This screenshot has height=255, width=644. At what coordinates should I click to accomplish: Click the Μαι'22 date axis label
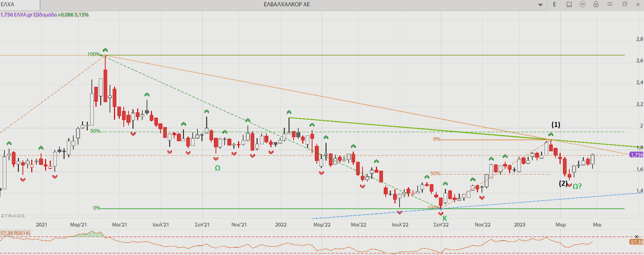pos(358,225)
